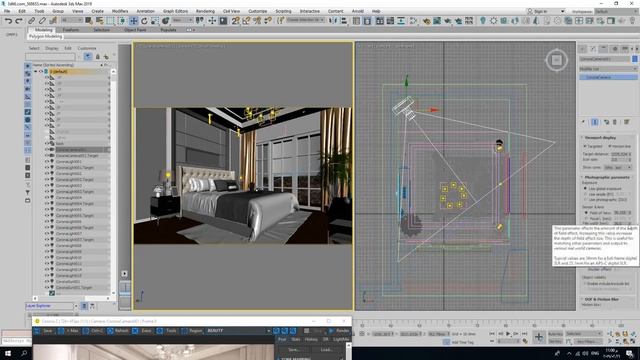Toggle visibility of CoronaLight001 layer row
Screen dimensions: 640x360
point(47,162)
